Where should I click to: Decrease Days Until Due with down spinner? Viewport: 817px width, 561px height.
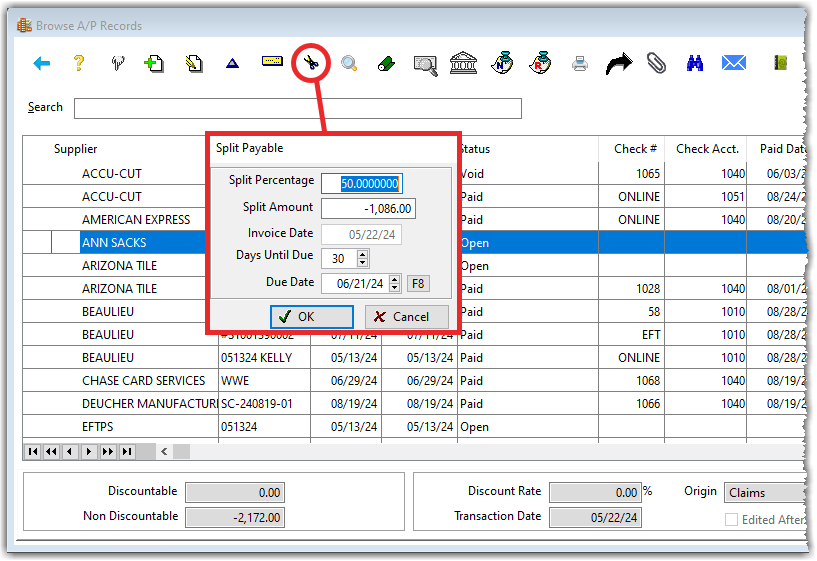362,263
